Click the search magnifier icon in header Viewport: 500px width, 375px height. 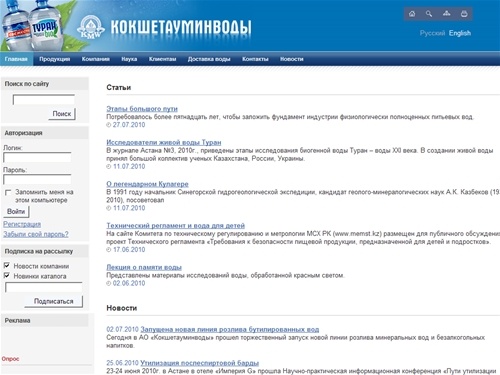tap(429, 14)
